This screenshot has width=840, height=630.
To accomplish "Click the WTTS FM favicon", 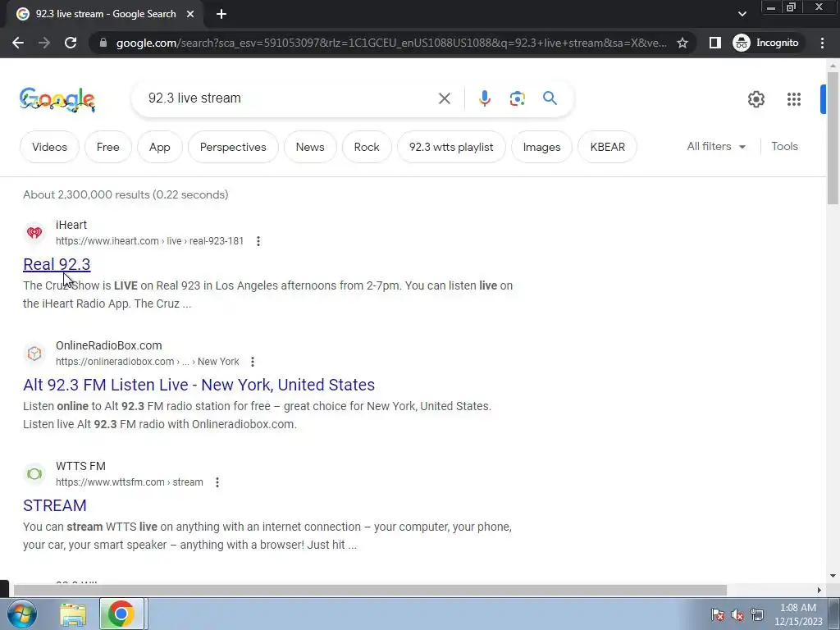I will pos(34,473).
